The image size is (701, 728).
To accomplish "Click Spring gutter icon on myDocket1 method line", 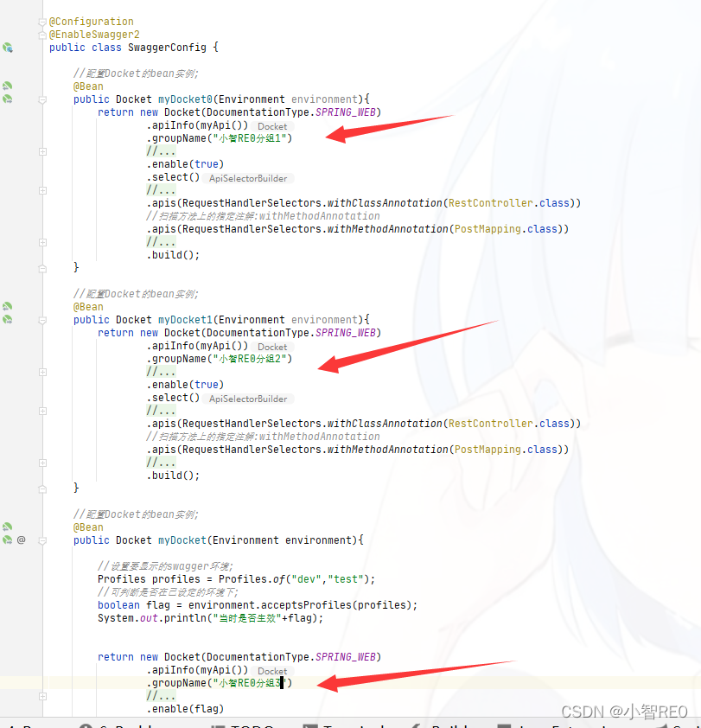I will click(8, 319).
